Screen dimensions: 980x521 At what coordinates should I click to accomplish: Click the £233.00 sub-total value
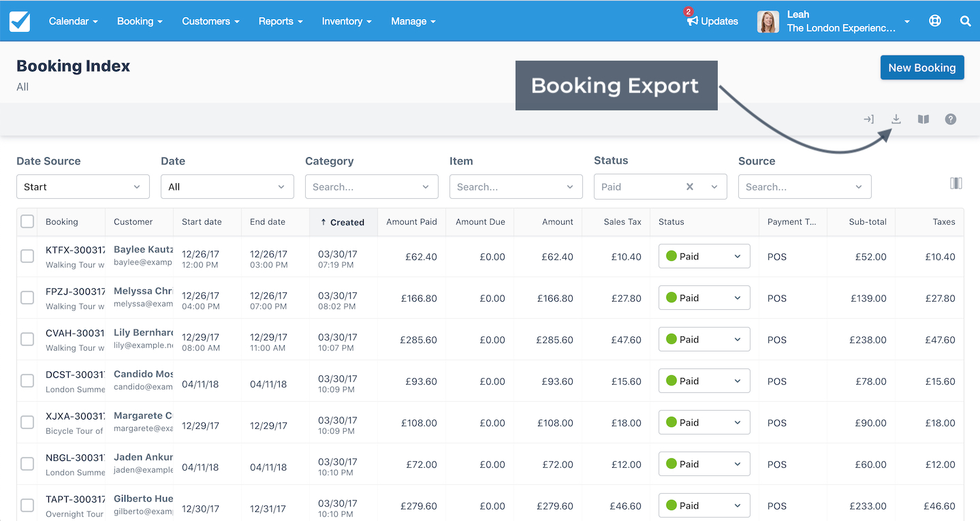pos(868,505)
